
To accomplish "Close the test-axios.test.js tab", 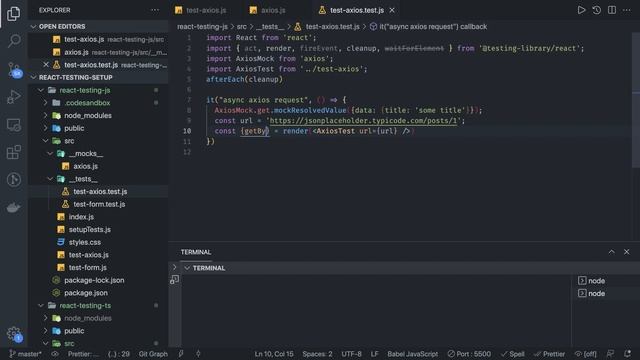I will 392,10.
